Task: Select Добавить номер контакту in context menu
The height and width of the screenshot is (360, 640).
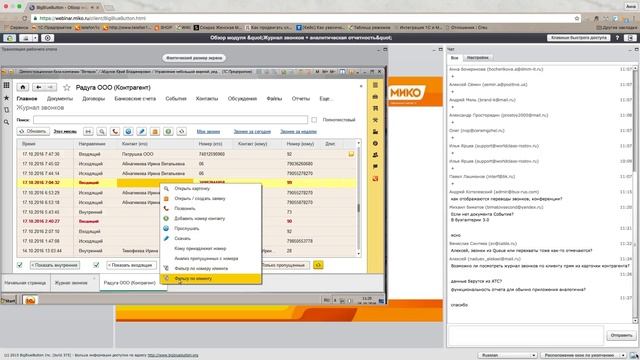Action: (211, 218)
